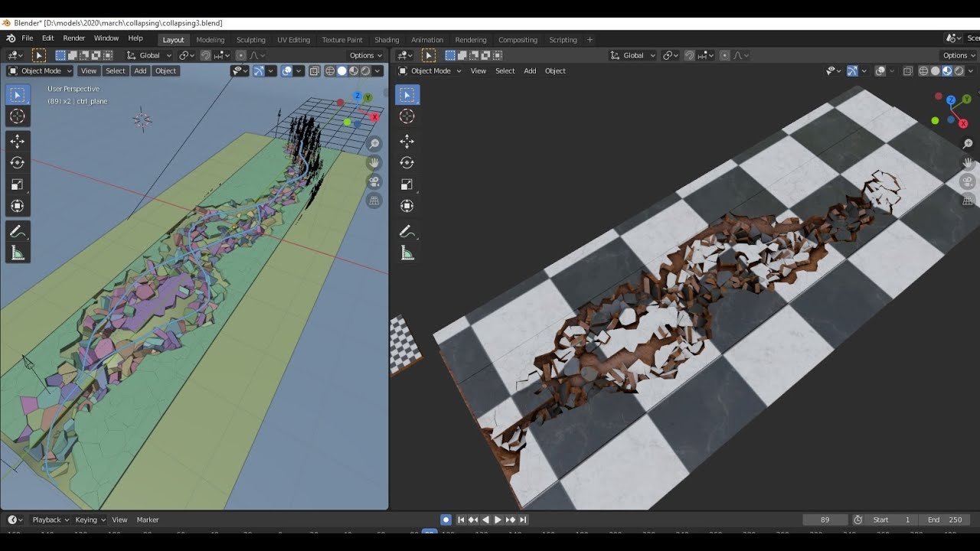Open Global orientation dropdown in left viewport
Image resolution: width=980 pixels, height=551 pixels.
coord(149,55)
